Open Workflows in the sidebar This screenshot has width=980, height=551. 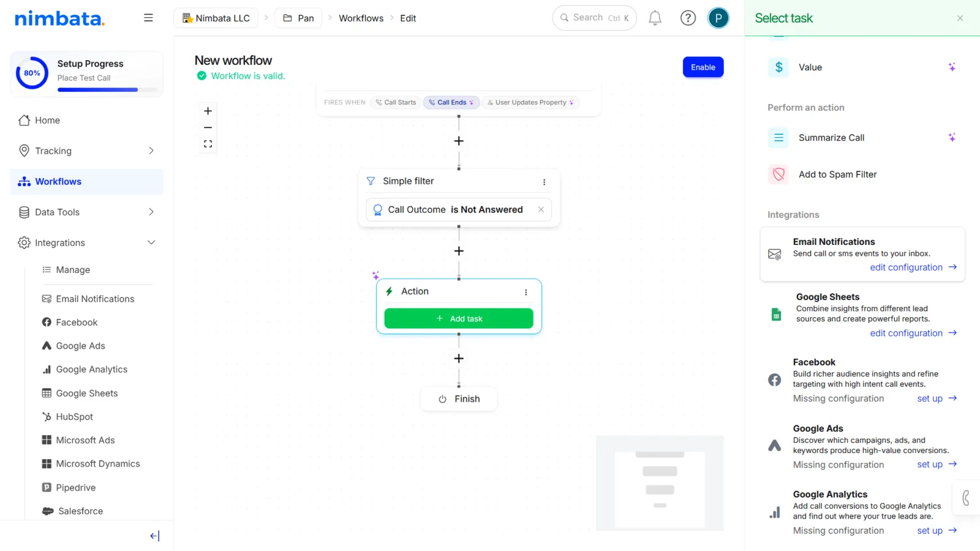87,181
